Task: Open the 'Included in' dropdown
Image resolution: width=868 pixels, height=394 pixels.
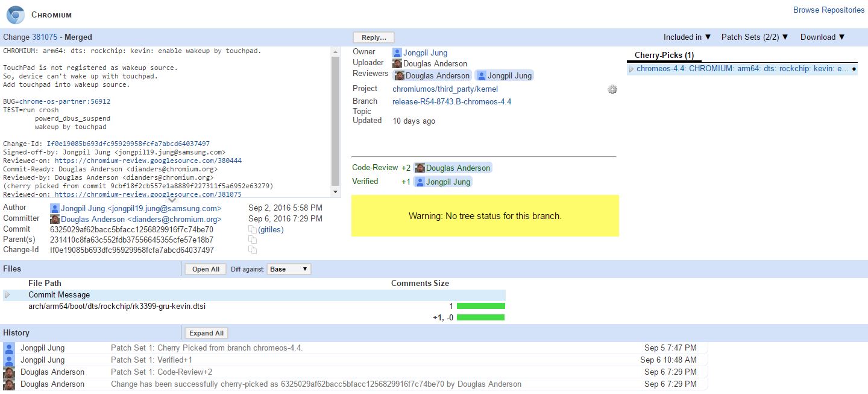Action: pyautogui.click(x=688, y=37)
